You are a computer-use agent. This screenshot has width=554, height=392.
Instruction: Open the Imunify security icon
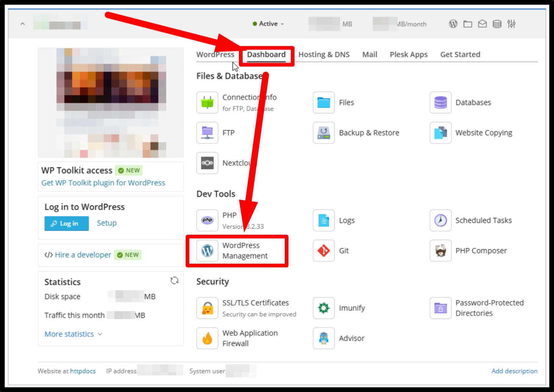(x=324, y=308)
